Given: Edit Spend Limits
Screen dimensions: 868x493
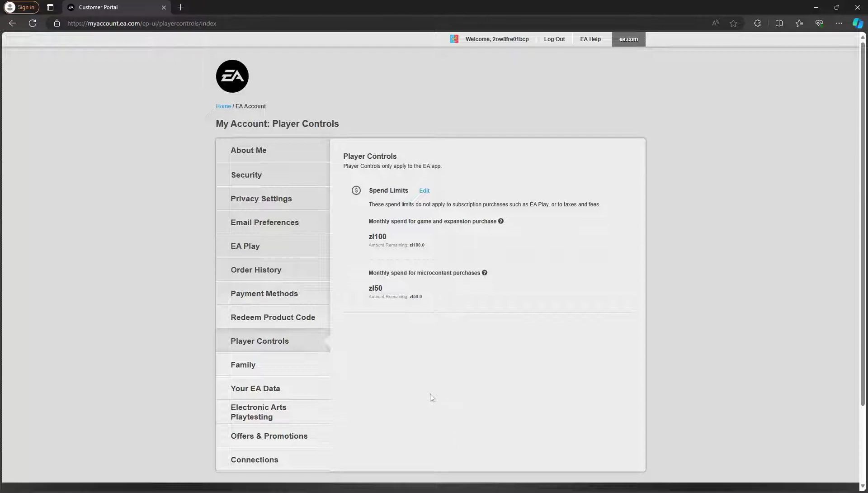Looking at the screenshot, I should pos(424,191).
